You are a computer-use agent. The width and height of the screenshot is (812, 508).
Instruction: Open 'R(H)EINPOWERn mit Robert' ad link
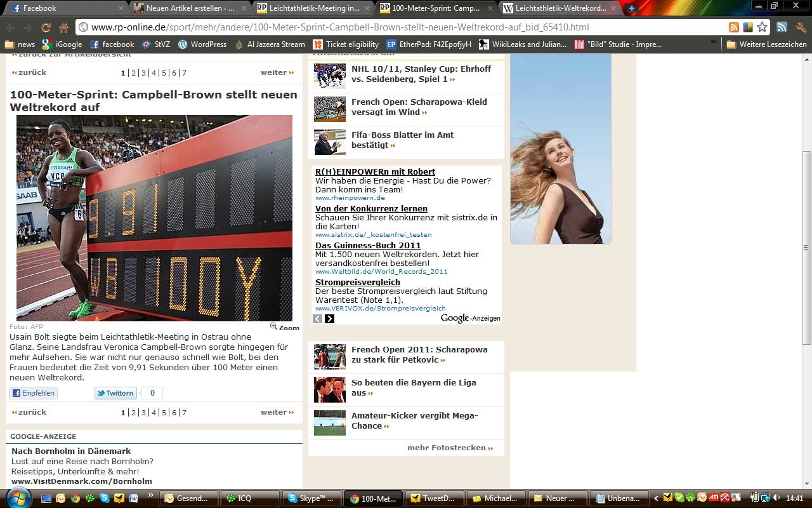[x=375, y=171]
